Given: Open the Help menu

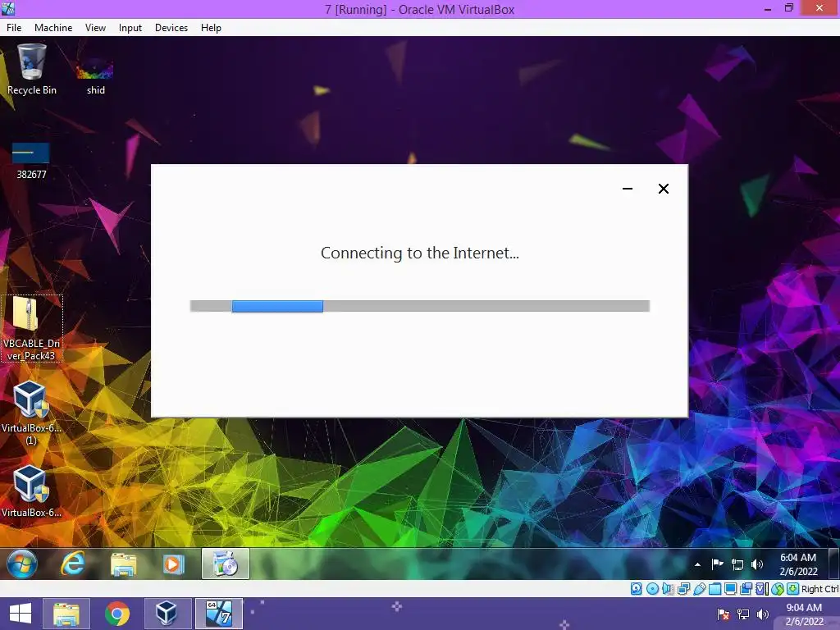Looking at the screenshot, I should click(211, 28).
